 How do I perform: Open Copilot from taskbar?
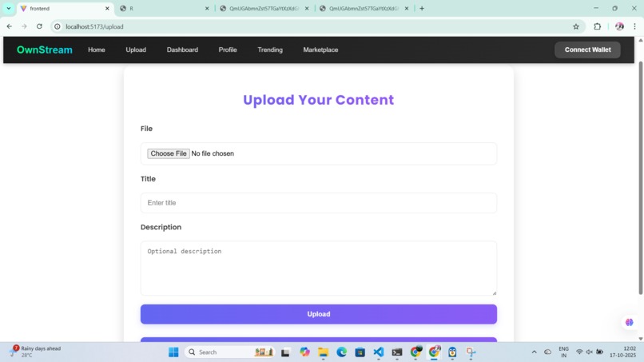(304, 352)
